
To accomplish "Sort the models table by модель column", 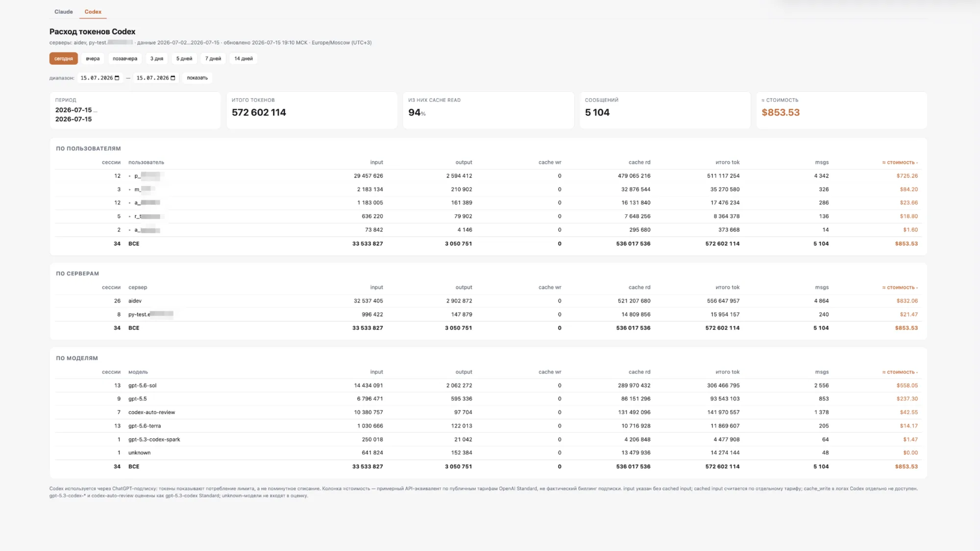I will click(x=138, y=372).
